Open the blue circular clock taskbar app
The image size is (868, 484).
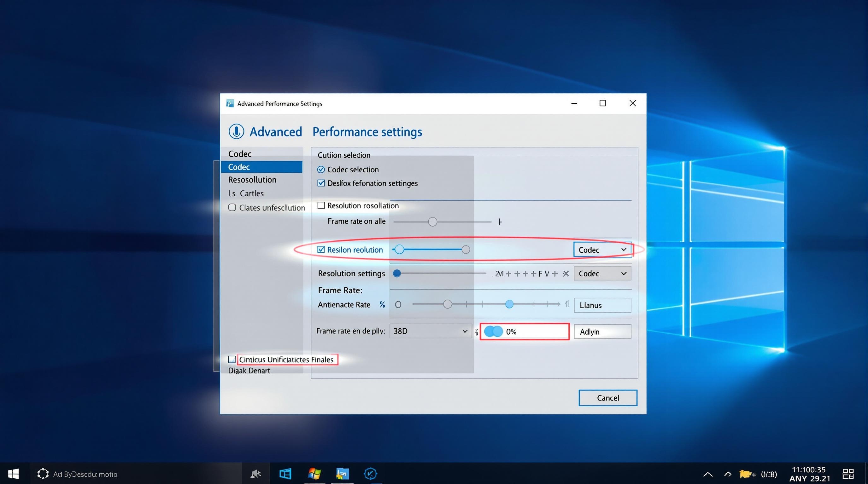[x=370, y=474]
